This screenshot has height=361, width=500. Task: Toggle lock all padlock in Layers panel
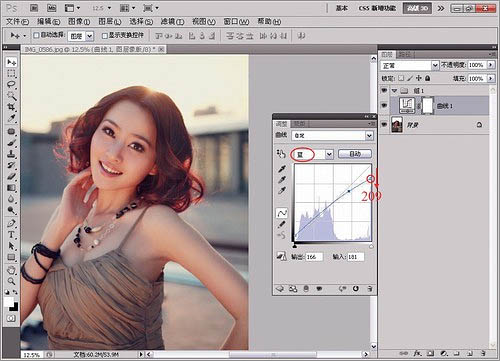pyautogui.click(x=428, y=78)
